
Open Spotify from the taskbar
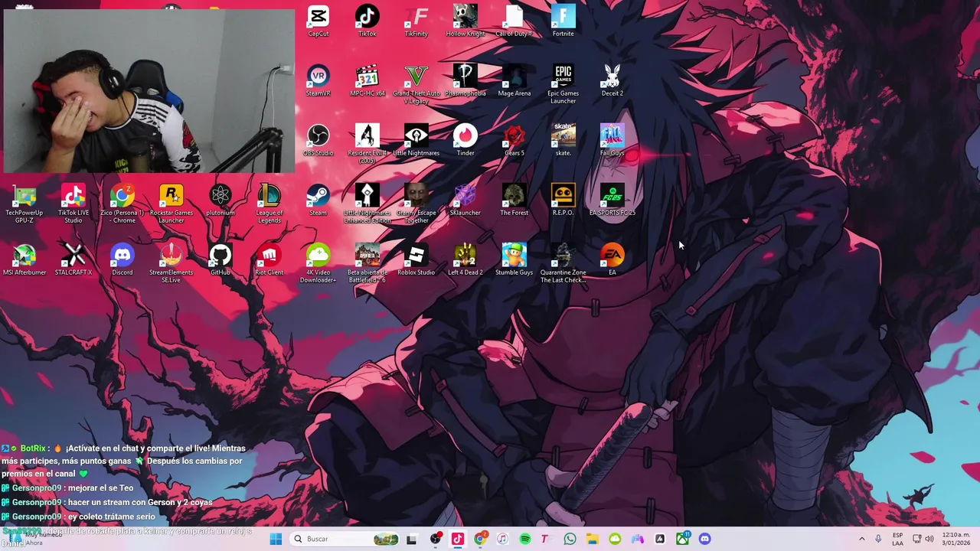(525, 539)
